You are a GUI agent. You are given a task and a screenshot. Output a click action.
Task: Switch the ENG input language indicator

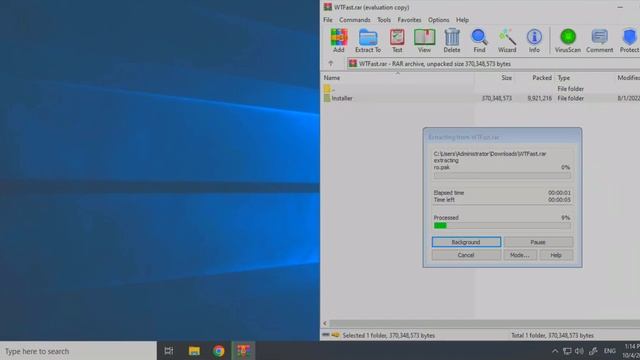pyautogui.click(x=610, y=351)
